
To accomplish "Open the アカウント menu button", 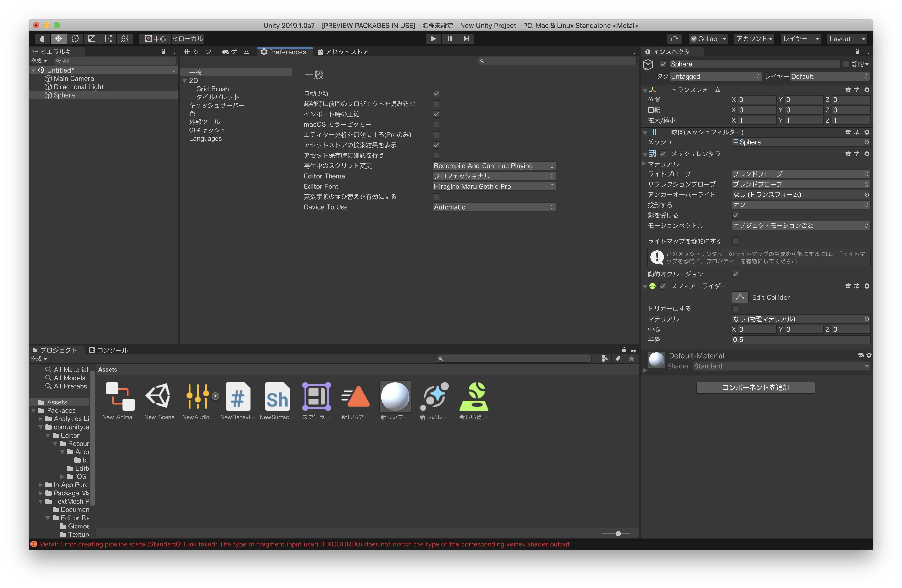I will (x=754, y=39).
